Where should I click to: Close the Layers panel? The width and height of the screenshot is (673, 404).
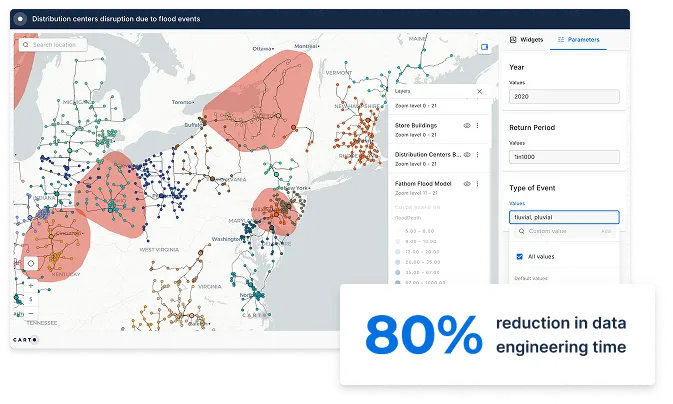tap(479, 91)
